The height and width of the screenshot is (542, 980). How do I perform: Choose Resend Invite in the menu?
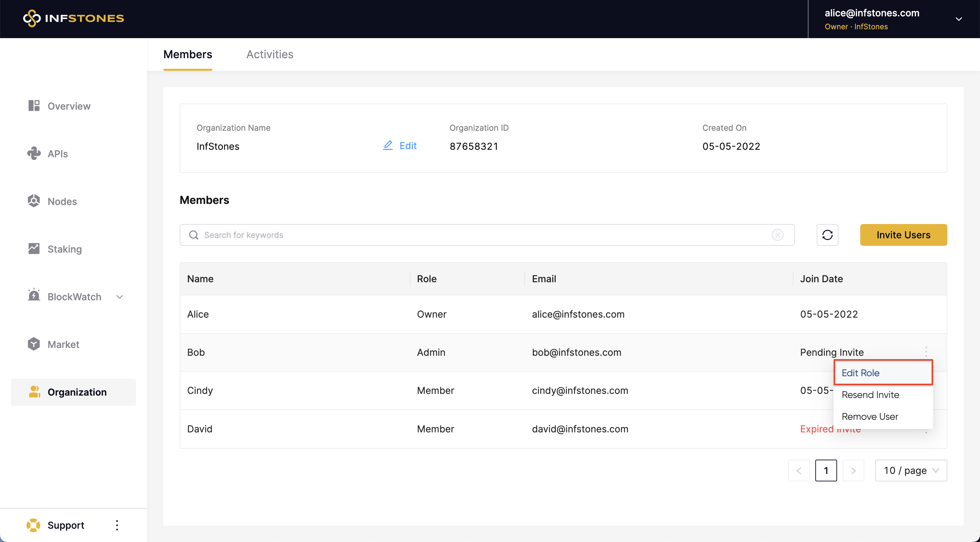(870, 395)
